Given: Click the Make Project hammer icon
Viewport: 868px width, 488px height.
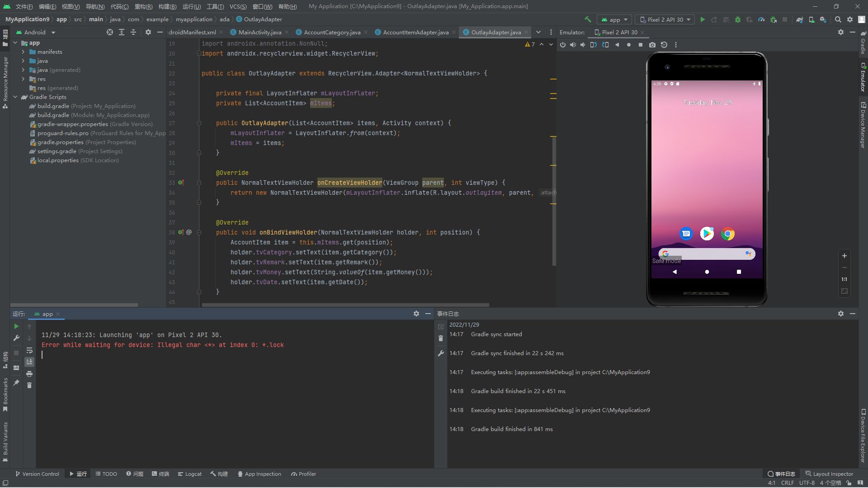Looking at the screenshot, I should (x=588, y=19).
